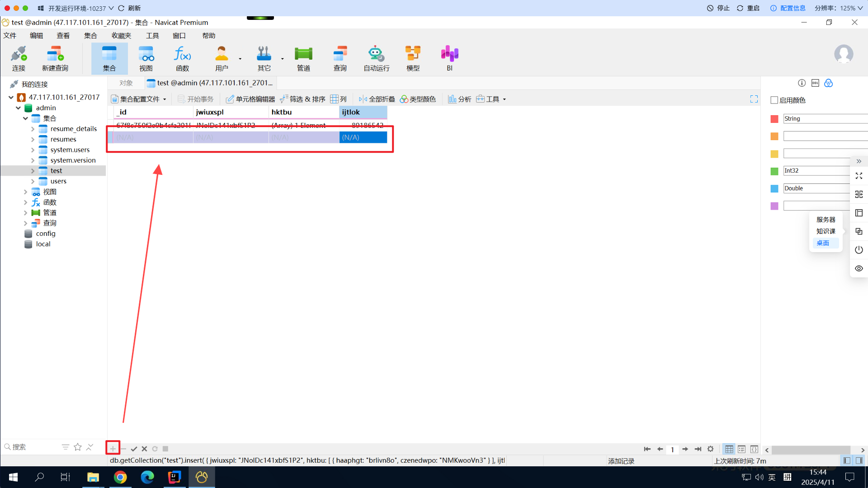This screenshot has height=488, width=868.
Task: Switch to the Objects tab
Action: pos(126,83)
